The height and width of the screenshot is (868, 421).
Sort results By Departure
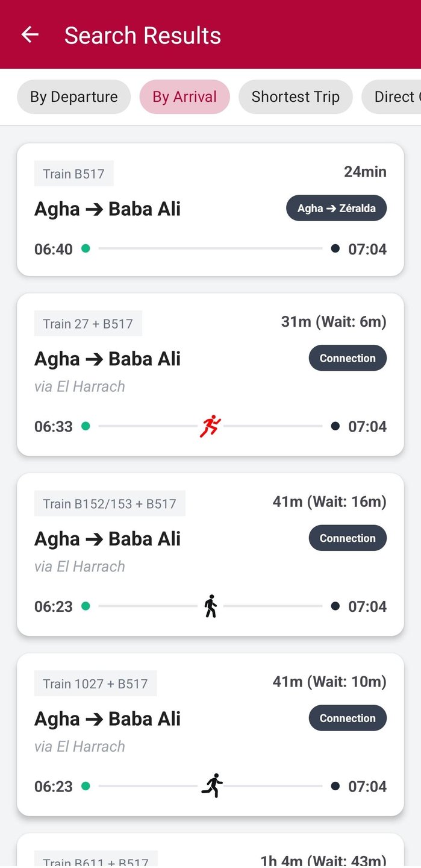[73, 97]
